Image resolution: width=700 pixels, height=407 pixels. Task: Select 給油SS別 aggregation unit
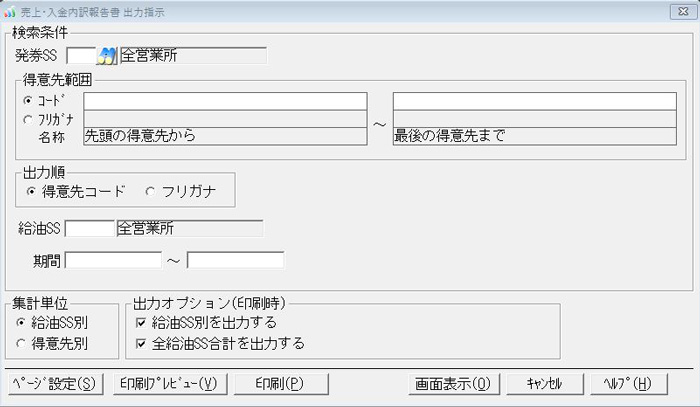[x=22, y=323]
